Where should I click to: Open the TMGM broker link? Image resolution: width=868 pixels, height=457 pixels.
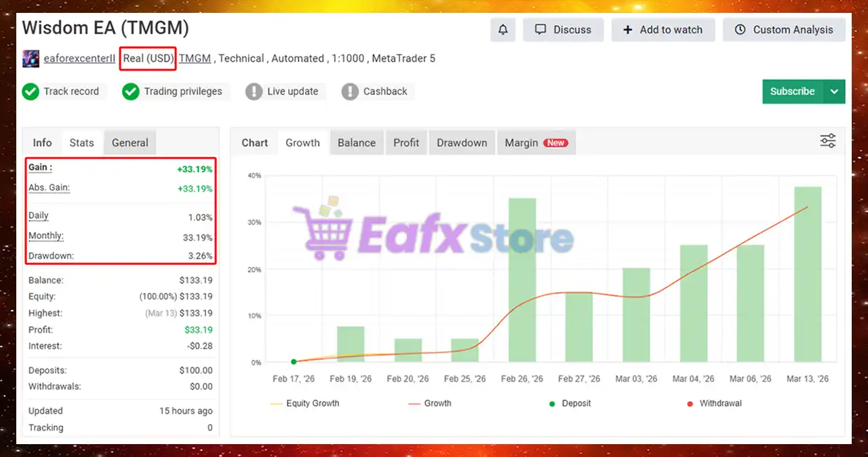[x=195, y=58]
